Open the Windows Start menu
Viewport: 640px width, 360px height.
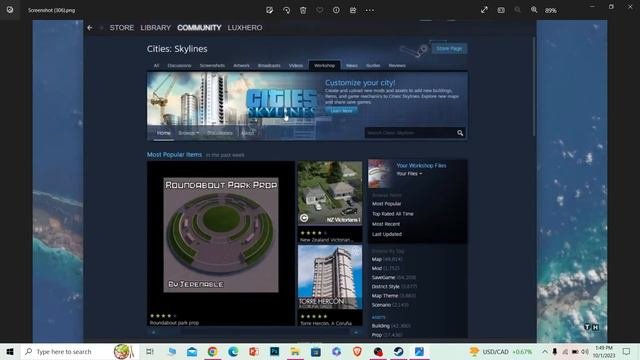[x=10, y=351]
